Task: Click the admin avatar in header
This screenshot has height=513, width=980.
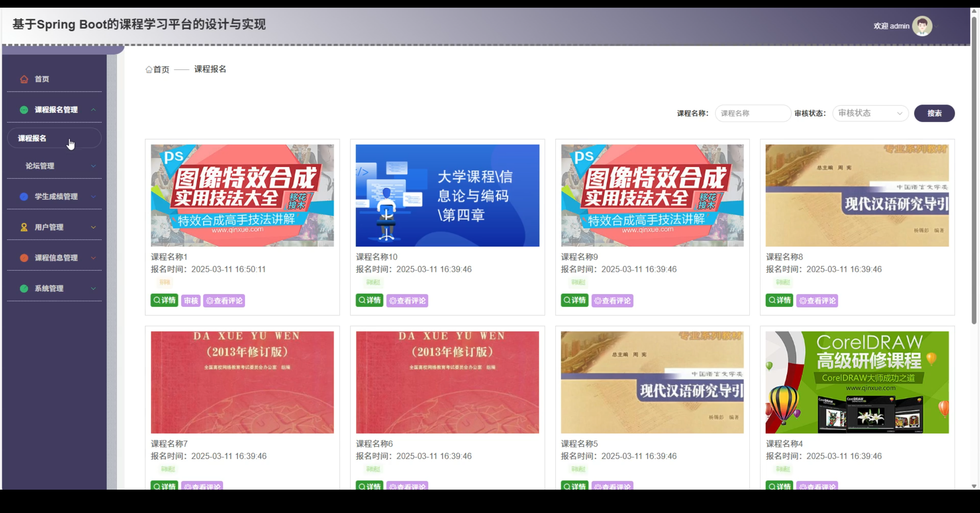Action: click(x=922, y=26)
